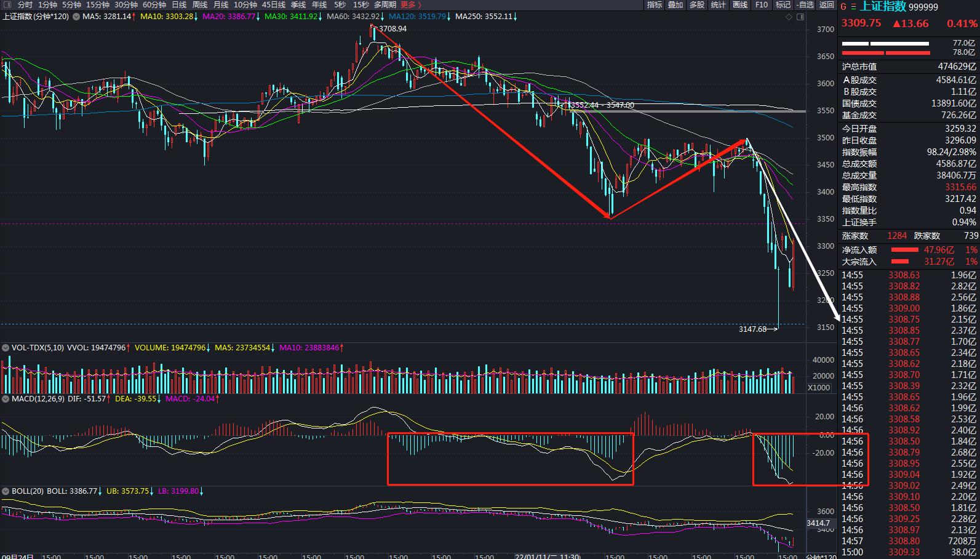
Task: Click the 返回 back button
Action: [826, 5]
